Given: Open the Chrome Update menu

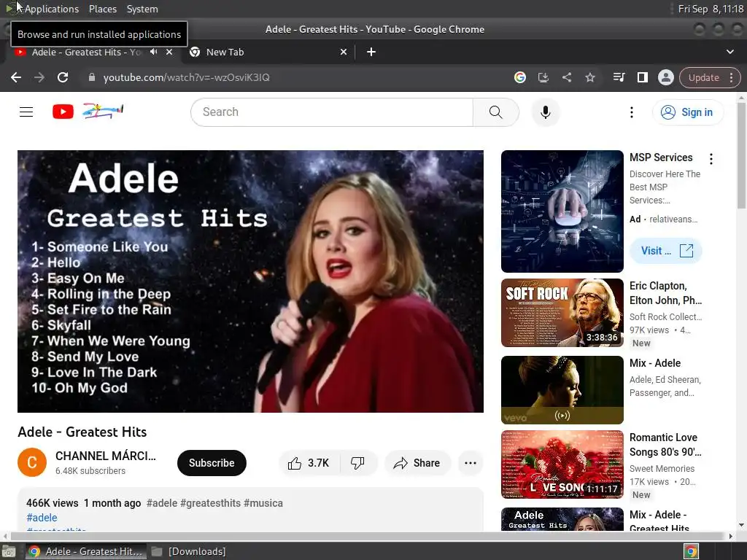Looking at the screenshot, I should click(x=710, y=77).
